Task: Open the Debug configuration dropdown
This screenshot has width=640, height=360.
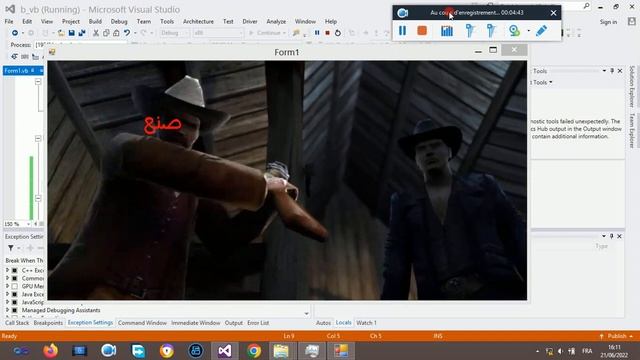Action: [x=174, y=33]
